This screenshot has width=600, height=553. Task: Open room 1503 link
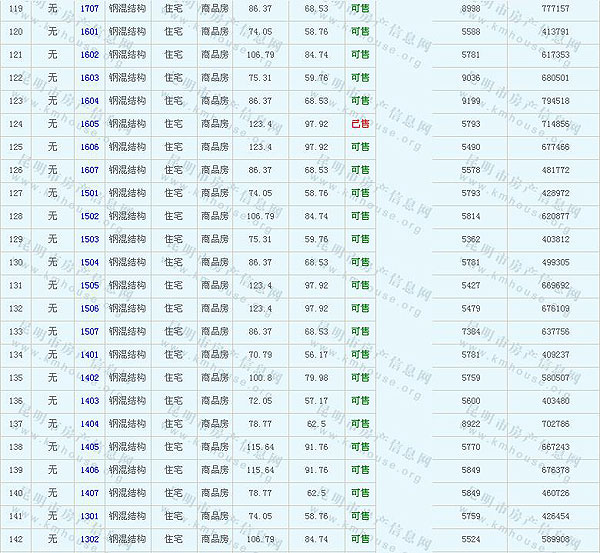(x=90, y=239)
